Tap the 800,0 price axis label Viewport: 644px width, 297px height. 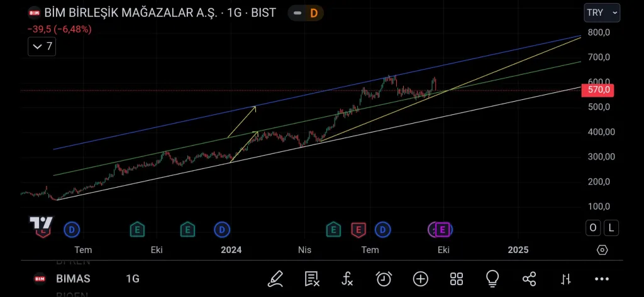point(599,33)
